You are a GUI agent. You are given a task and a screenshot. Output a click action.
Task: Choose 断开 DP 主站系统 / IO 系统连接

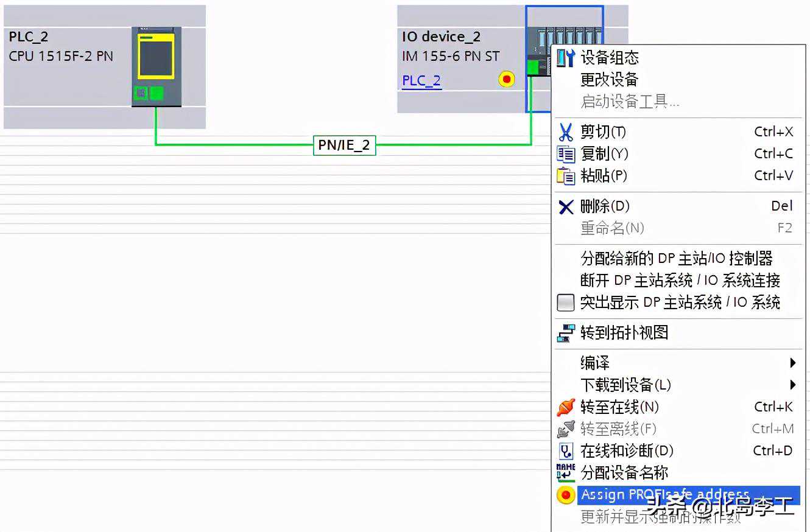680,281
